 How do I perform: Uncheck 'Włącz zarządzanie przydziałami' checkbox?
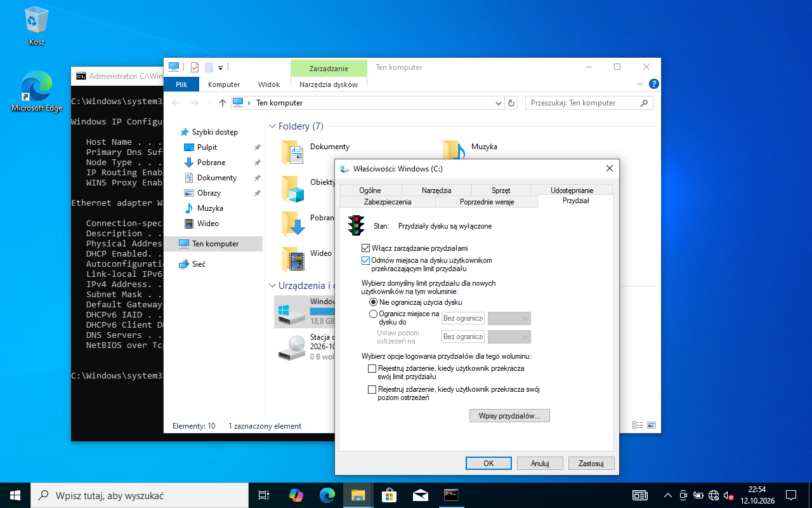pos(365,248)
